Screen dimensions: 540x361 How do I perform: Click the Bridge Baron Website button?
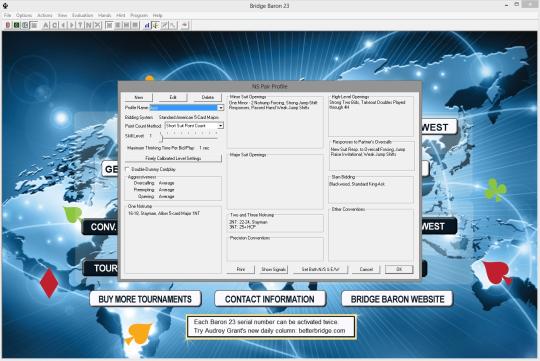(x=397, y=299)
